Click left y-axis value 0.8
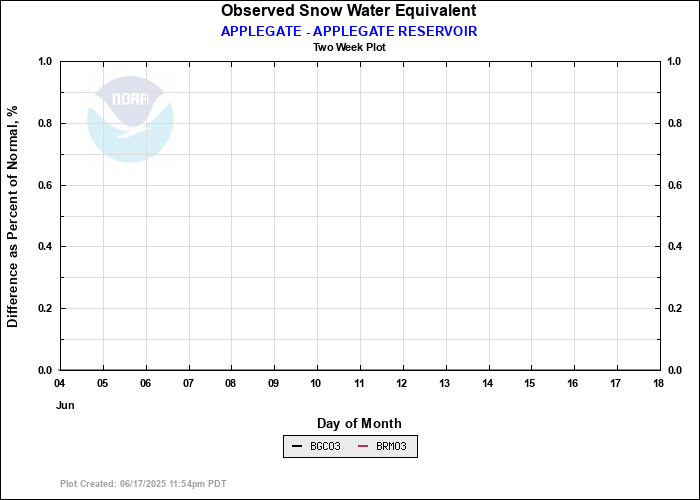700x500 pixels. 46,123
